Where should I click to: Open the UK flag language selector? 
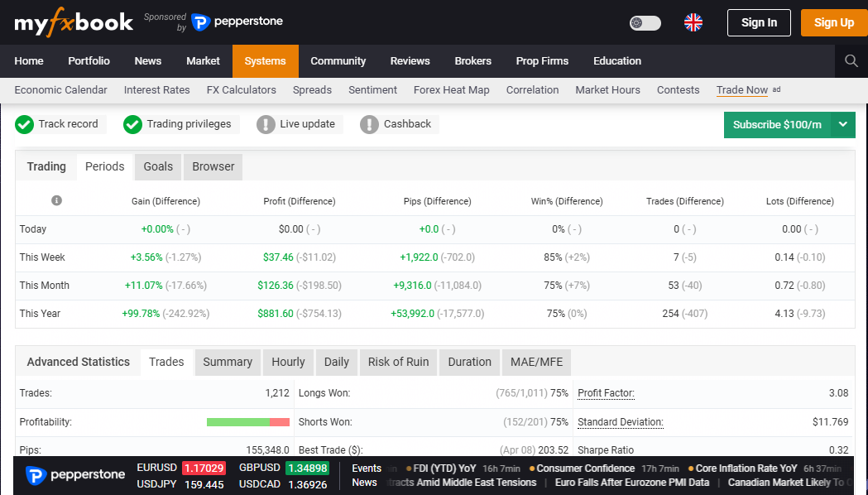tap(693, 22)
